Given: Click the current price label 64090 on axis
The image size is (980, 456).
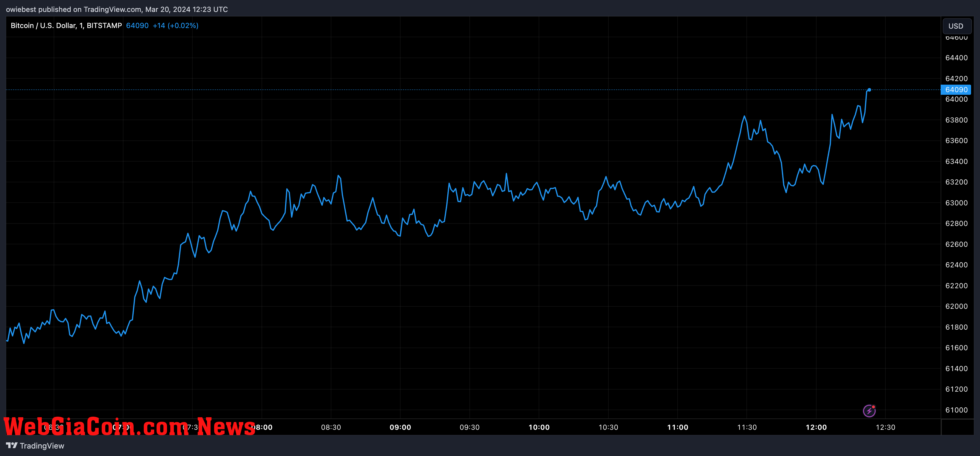Looking at the screenshot, I should pos(956,90).
